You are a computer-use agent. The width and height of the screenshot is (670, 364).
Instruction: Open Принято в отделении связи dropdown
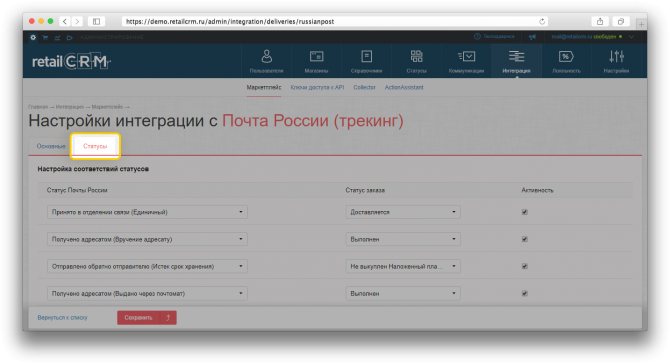[147, 212]
